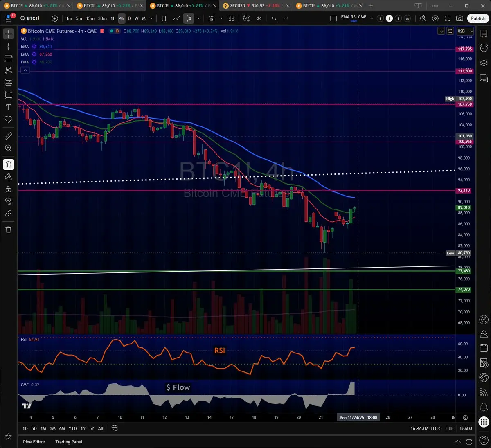491x448 pixels.
Task: Set chart range to 5Y
Action: pos(92,428)
